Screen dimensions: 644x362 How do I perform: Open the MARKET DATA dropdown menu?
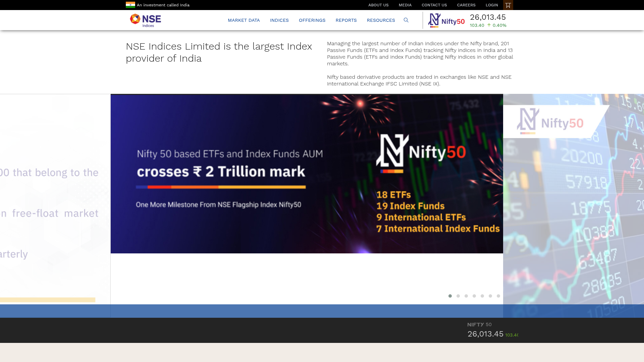tap(244, 20)
